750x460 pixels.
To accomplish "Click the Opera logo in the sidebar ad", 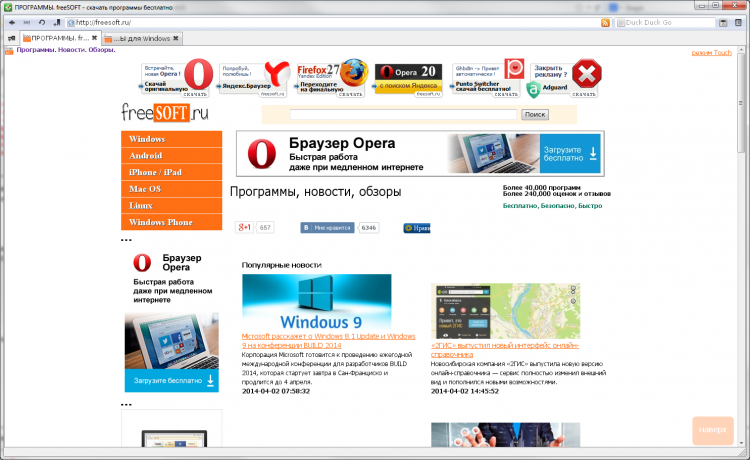I will point(142,263).
